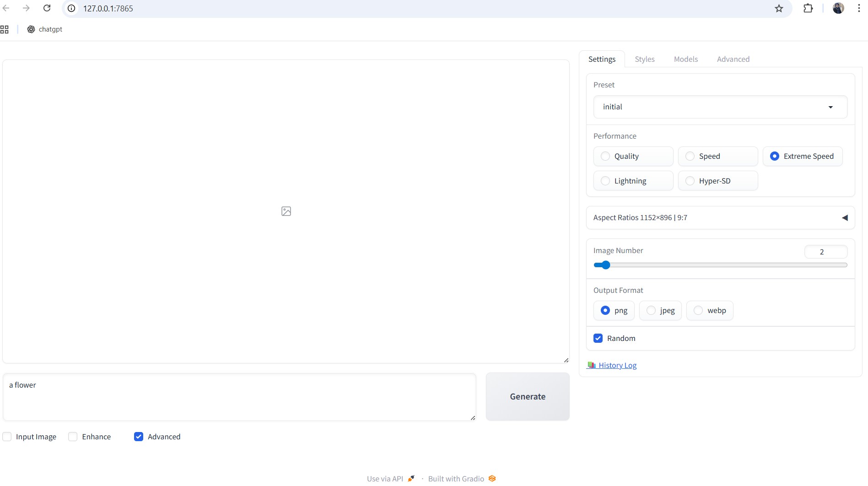The height and width of the screenshot is (486, 868).
Task: Bookmark this page with the star icon
Action: [779, 8]
